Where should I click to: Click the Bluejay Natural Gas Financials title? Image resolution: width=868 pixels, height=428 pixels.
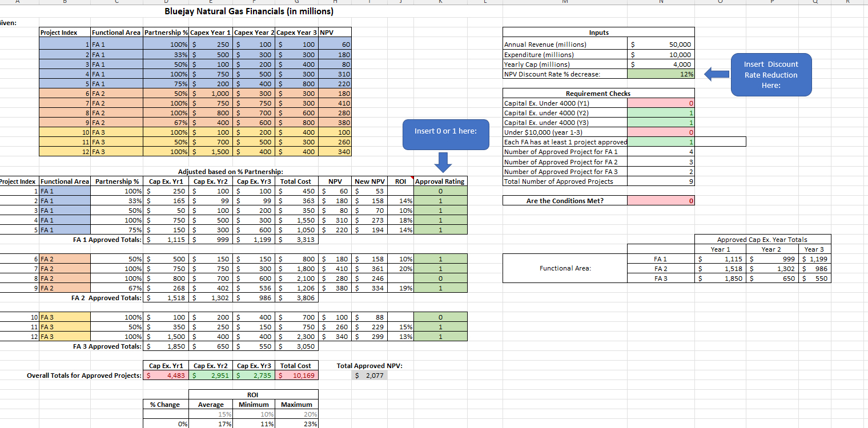click(x=248, y=11)
